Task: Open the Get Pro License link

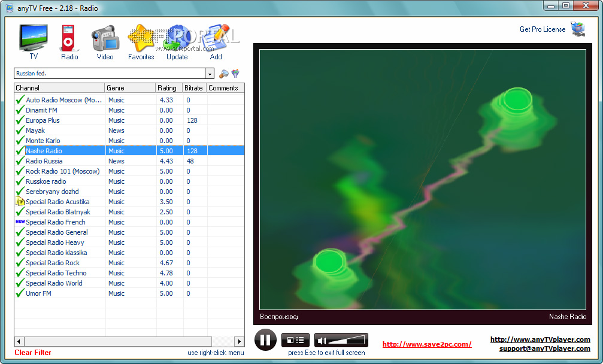Action: (543, 29)
